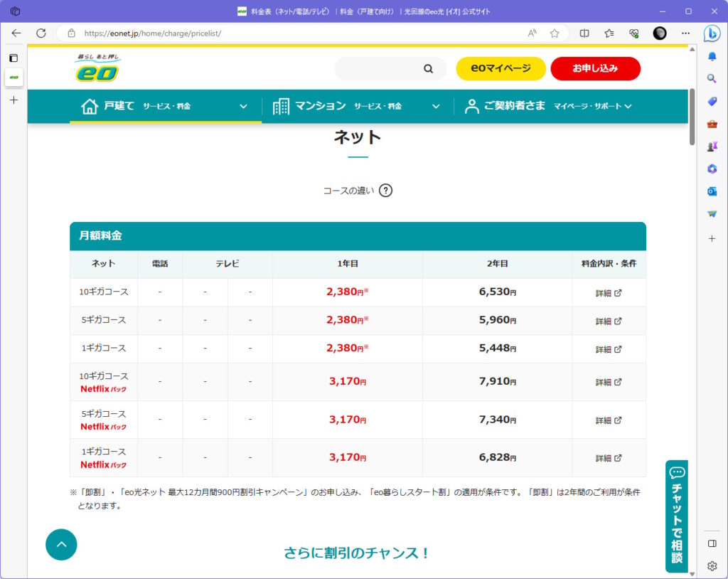Click the scrollbar down arrow

pyautogui.click(x=692, y=574)
